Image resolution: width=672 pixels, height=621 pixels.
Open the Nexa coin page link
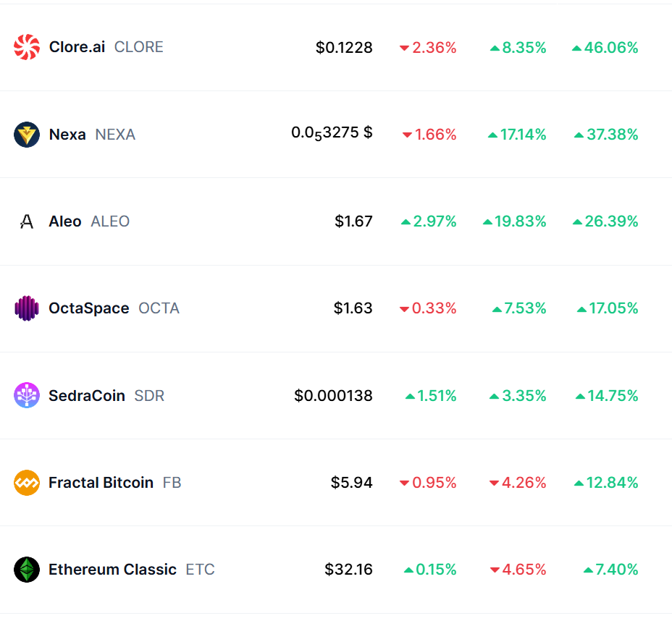tap(67, 135)
